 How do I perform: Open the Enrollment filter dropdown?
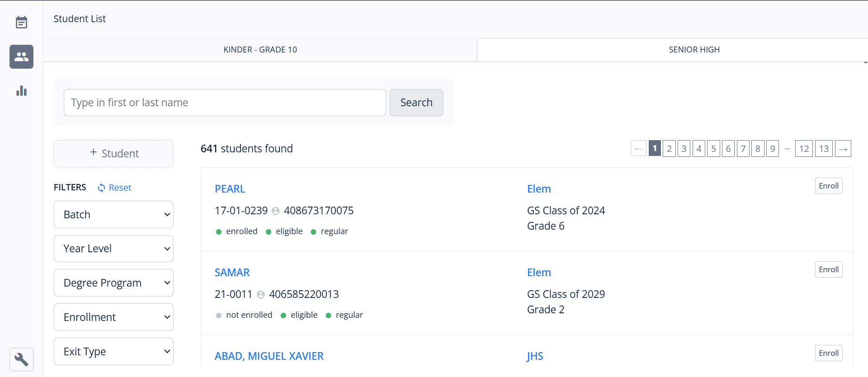tap(113, 317)
